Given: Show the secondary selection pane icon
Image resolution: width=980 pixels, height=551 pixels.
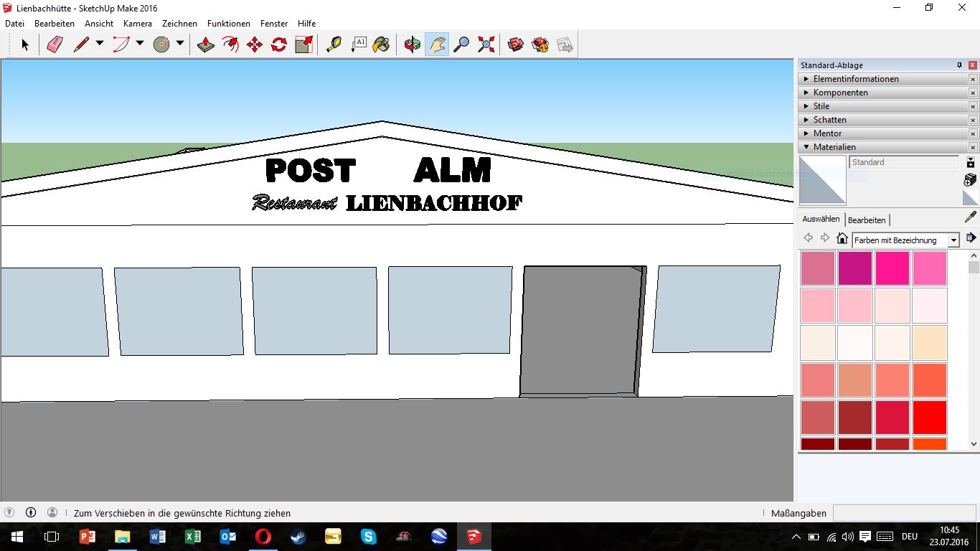Looking at the screenshot, I should [x=971, y=163].
